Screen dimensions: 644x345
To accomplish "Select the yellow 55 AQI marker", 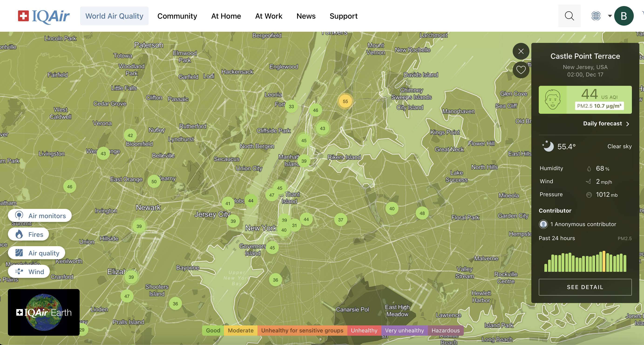I will click(x=345, y=101).
